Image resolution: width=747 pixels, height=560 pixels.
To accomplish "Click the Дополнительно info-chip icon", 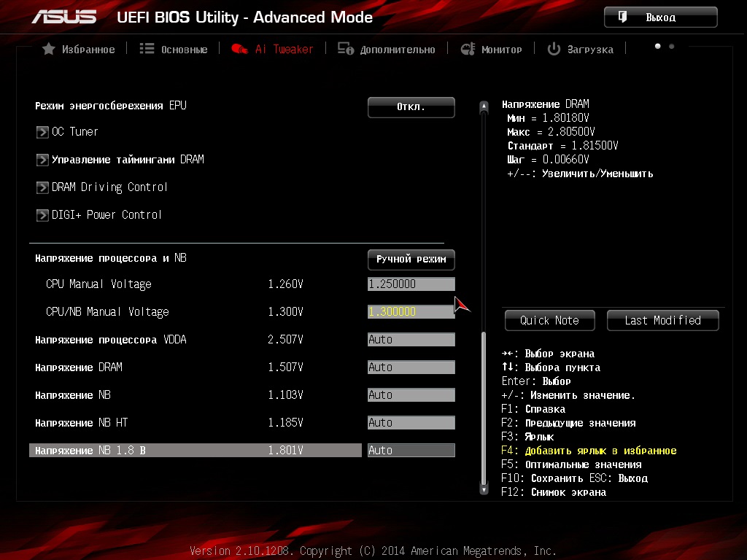I will pyautogui.click(x=346, y=49).
